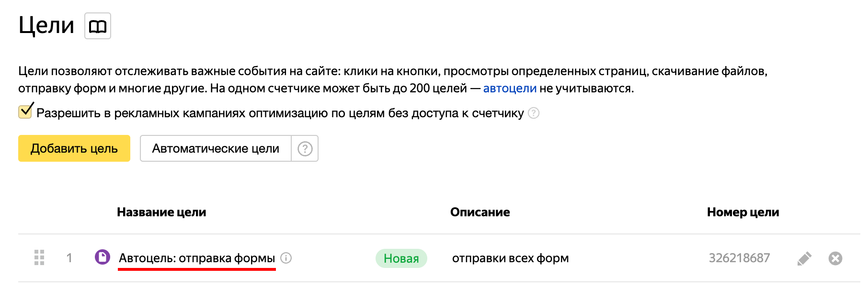Click the info icon next to goal name
Image resolution: width=868 pixels, height=289 pixels.
pos(286,258)
